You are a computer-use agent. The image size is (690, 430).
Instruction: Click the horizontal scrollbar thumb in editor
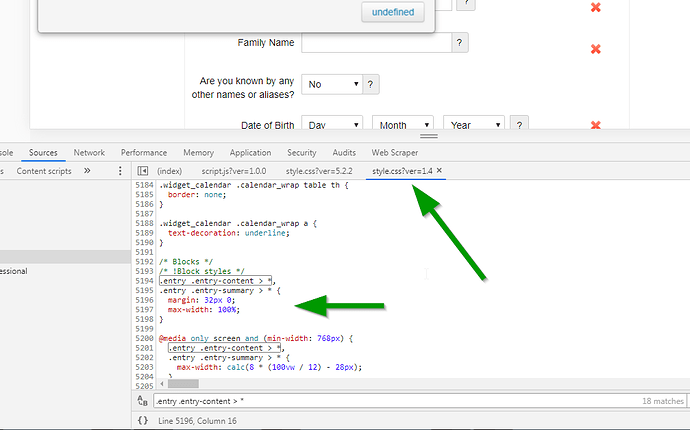(184, 384)
